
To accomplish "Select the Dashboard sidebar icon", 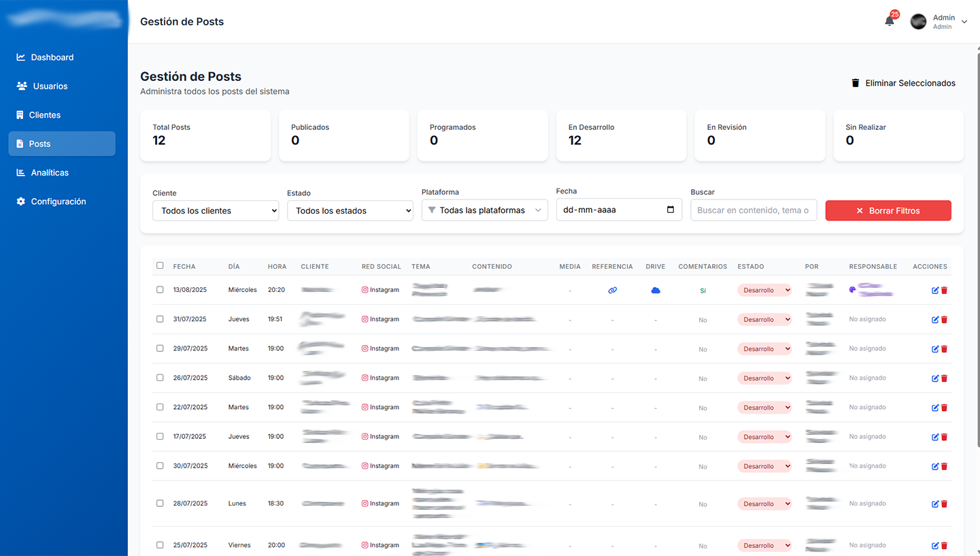I will 20,57.
